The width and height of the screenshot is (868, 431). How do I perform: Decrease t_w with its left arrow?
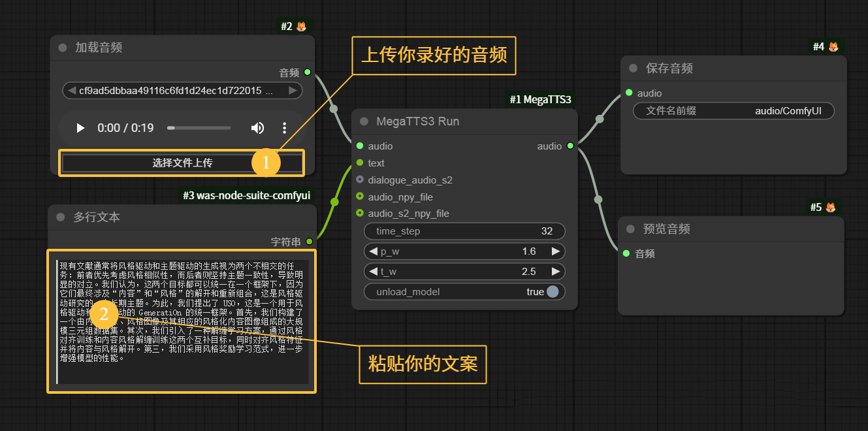coord(374,272)
